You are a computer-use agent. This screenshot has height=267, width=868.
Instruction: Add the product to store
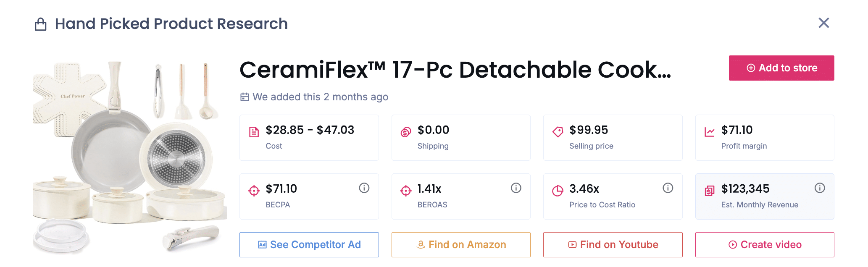point(781,68)
